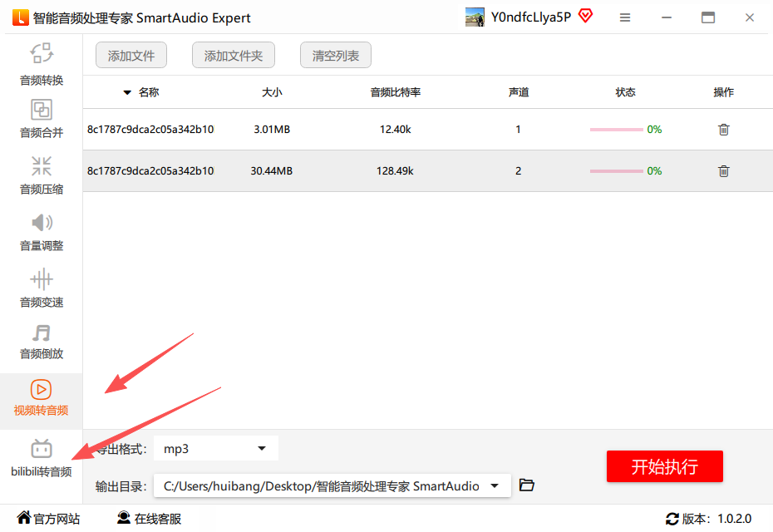Open the hamburger menu in title bar
This screenshot has width=773, height=532.
point(625,17)
